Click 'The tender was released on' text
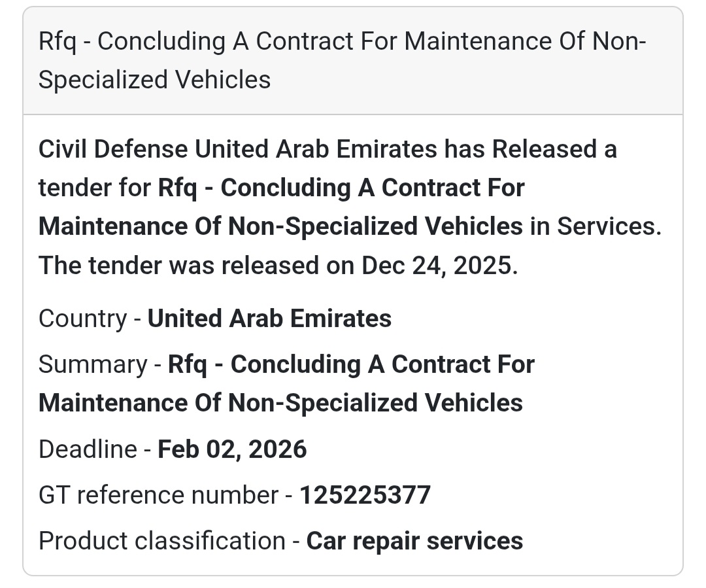This screenshot has height=588, width=706. 196,265
